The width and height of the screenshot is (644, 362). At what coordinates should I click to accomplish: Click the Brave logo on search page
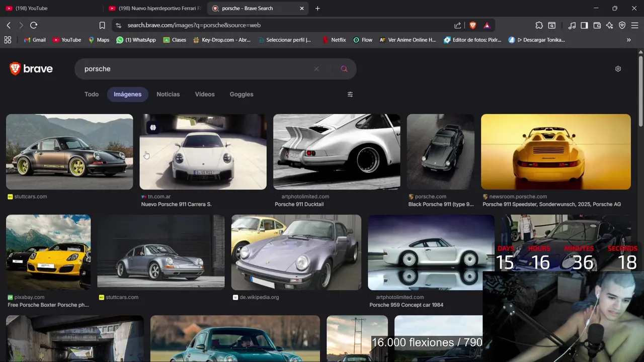coord(31,69)
